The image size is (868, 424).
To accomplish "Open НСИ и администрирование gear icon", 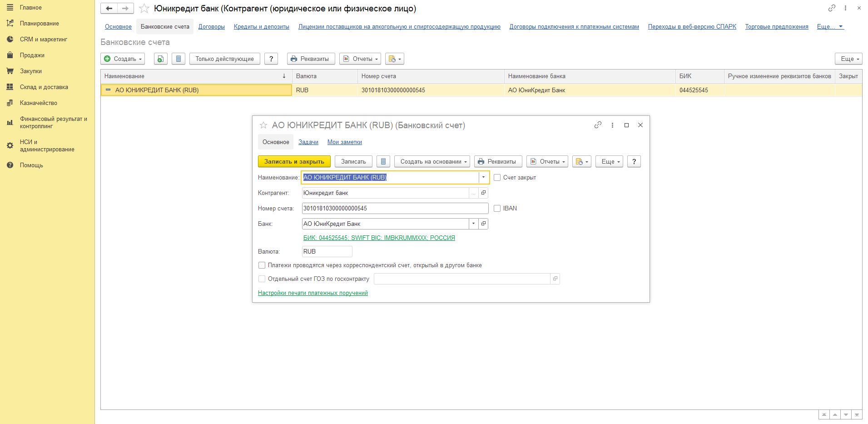I will tap(10, 146).
